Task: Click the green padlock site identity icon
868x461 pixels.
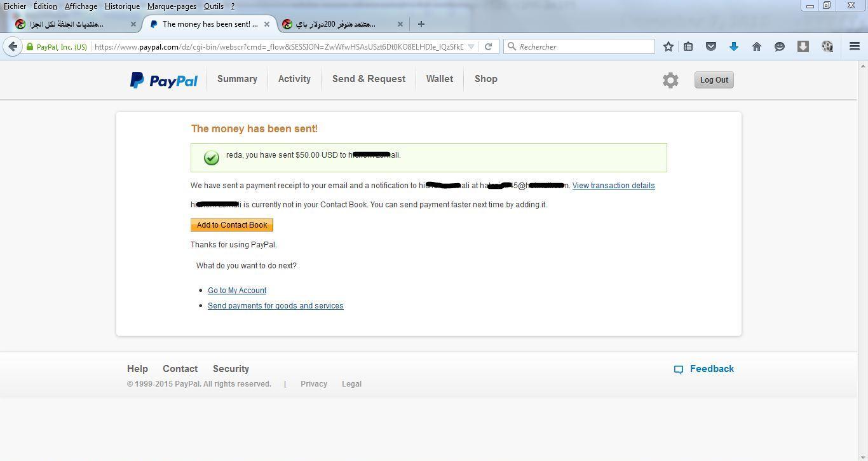Action: (29, 46)
